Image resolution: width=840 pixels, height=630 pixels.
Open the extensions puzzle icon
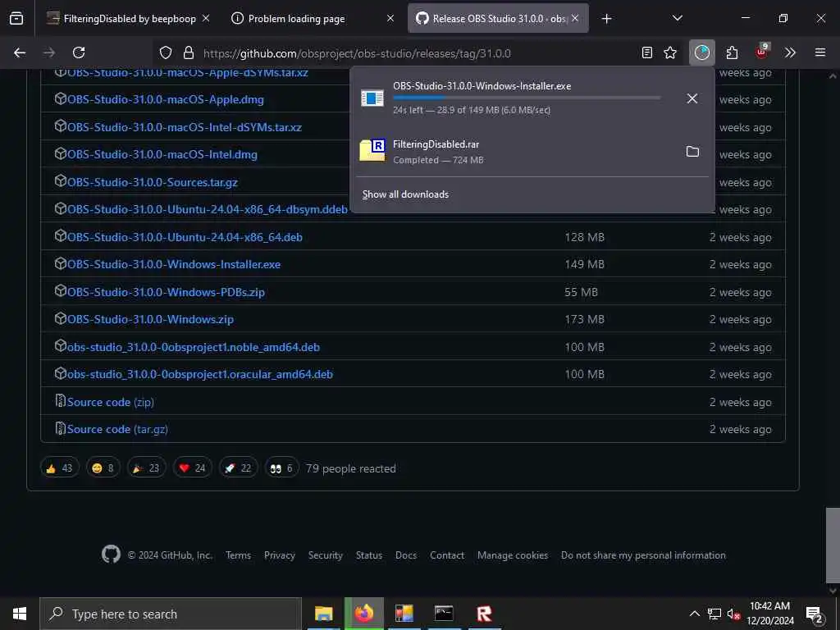pyautogui.click(x=732, y=52)
